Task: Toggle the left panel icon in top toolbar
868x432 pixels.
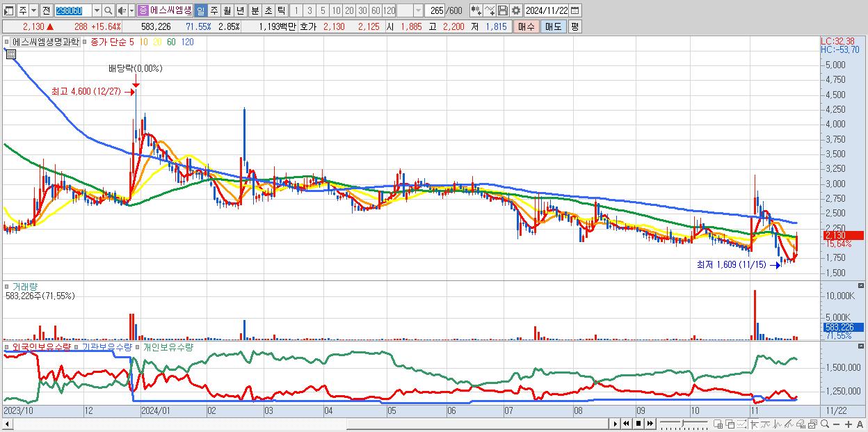Action: pos(8,10)
